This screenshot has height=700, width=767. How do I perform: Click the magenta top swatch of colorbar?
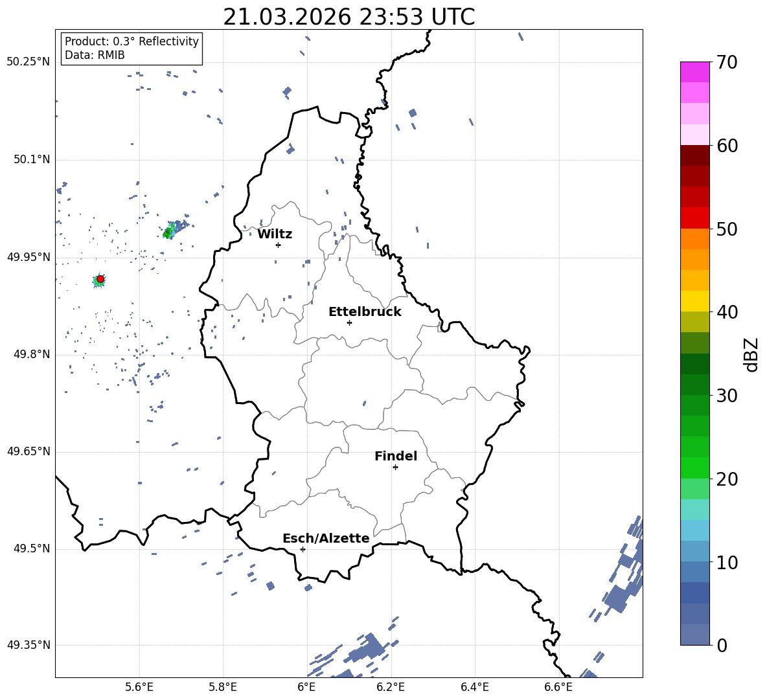click(x=694, y=73)
